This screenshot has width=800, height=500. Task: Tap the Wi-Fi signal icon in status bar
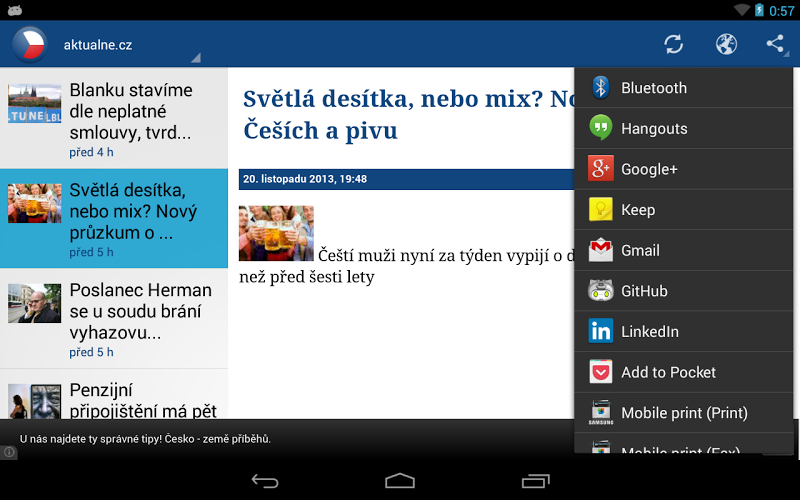pyautogui.click(x=742, y=10)
